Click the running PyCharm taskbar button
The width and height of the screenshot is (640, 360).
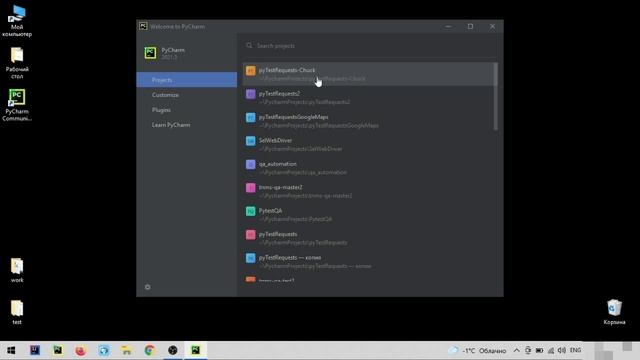coord(196,350)
